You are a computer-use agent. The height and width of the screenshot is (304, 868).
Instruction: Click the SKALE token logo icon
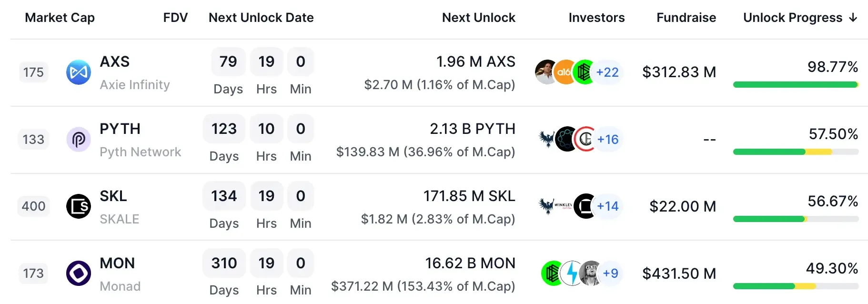79,206
